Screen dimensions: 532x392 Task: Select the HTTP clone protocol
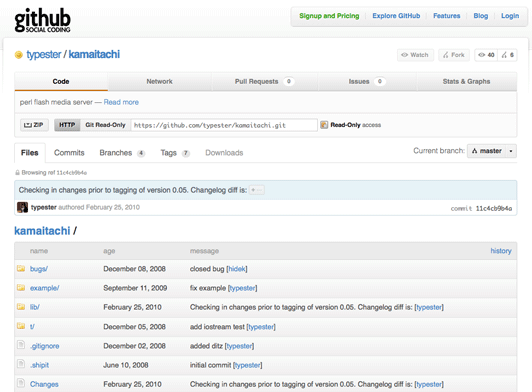point(67,125)
